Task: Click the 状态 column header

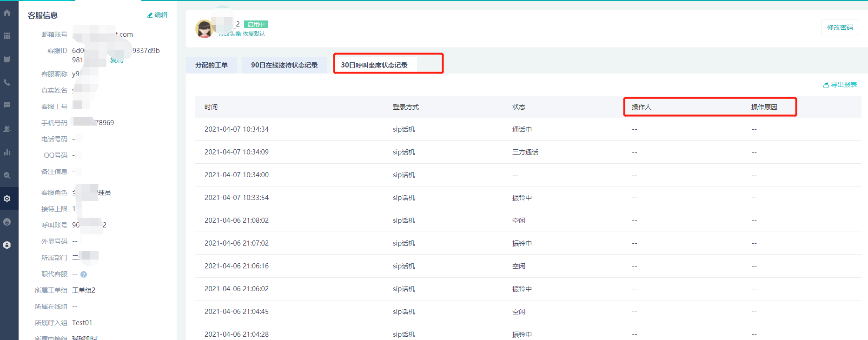Action: 519,107
